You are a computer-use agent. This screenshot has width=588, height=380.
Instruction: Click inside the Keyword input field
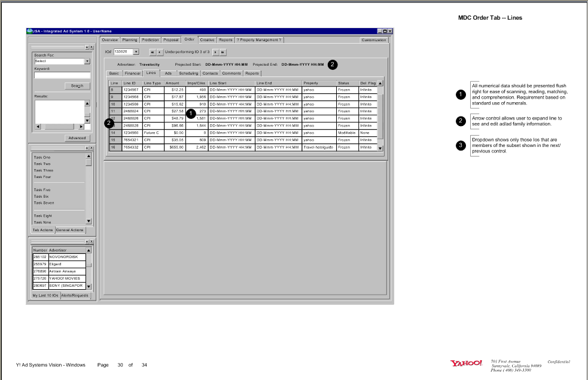pos(63,75)
